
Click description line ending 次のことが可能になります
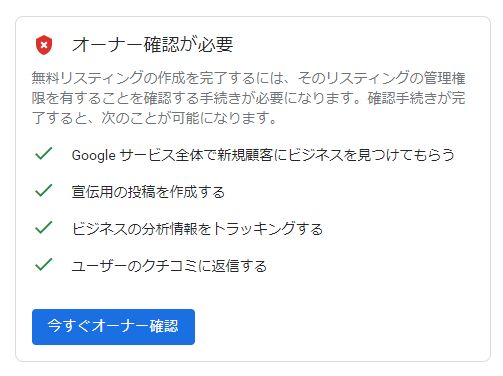154,118
